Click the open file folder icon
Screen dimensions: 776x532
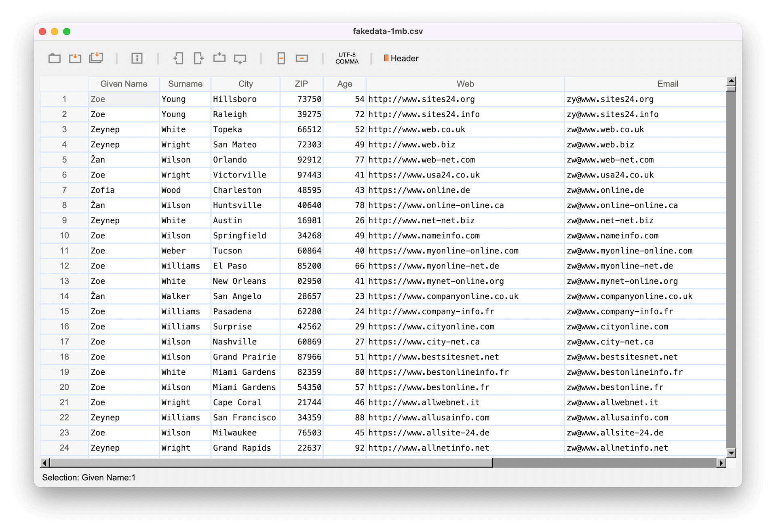coord(54,58)
